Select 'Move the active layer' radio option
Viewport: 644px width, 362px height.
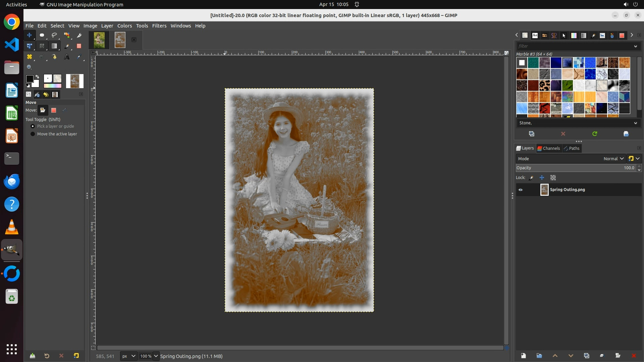pos(33,134)
